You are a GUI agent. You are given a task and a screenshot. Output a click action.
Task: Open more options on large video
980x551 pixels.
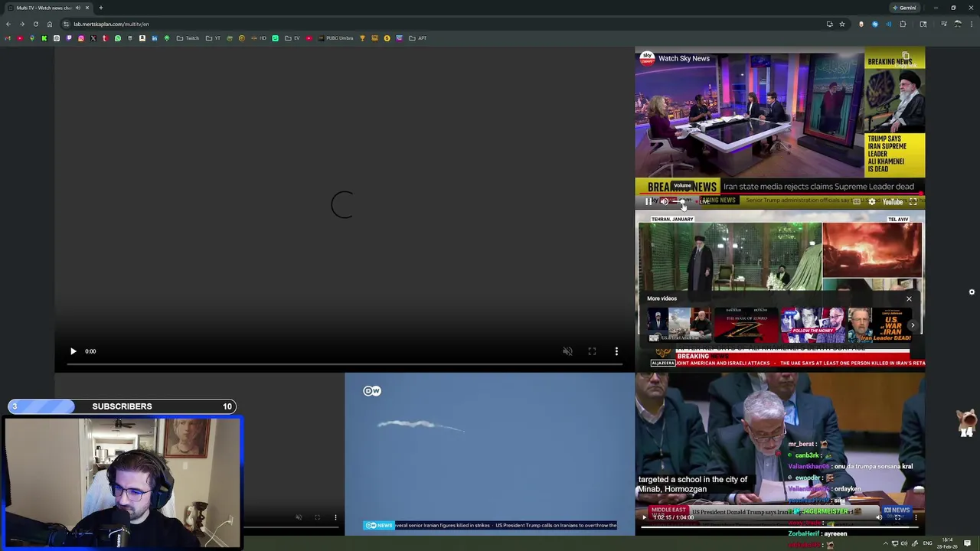[x=616, y=351]
